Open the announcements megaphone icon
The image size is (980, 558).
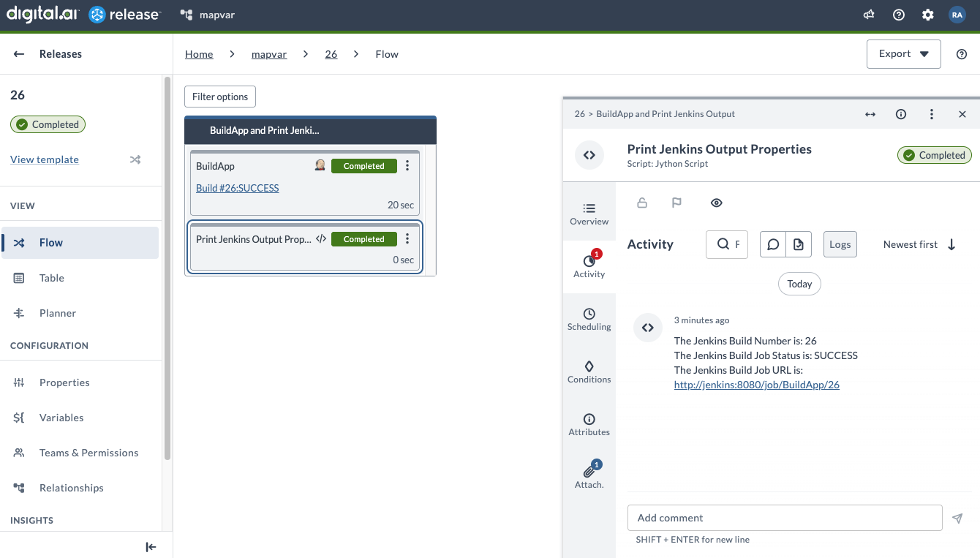tap(870, 15)
